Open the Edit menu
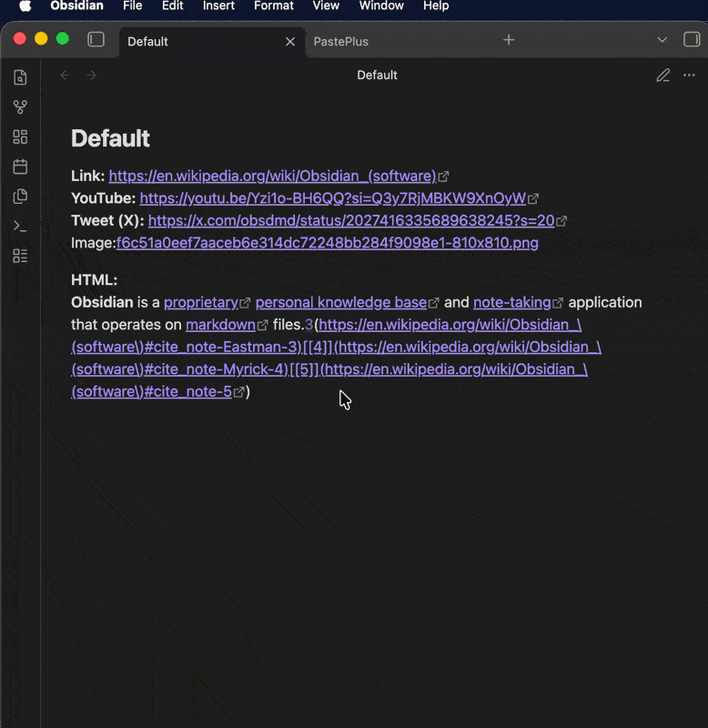Viewport: 708px width, 728px height. (172, 6)
